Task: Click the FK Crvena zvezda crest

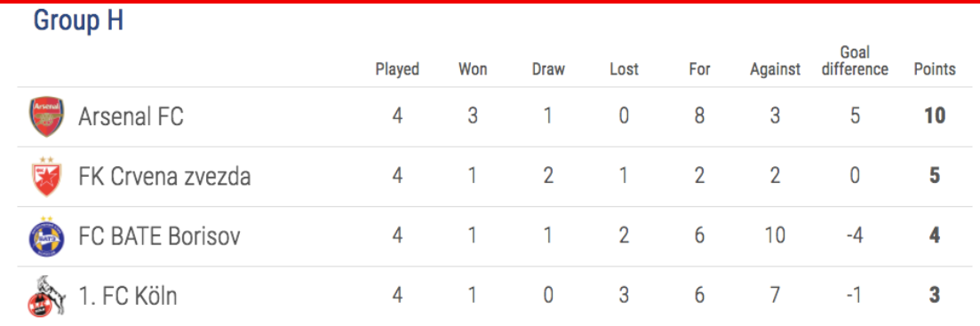Action: [x=46, y=177]
